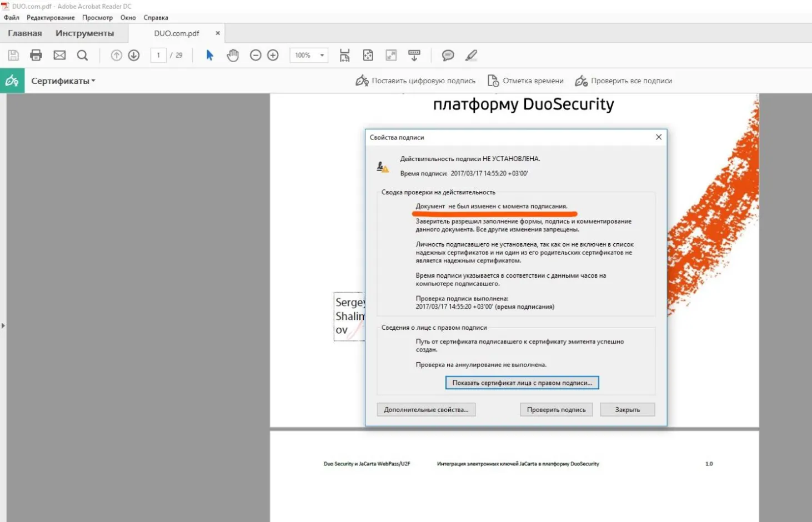Toggle full screen mode icon
Viewport: 812px width, 522px height.
click(391, 55)
